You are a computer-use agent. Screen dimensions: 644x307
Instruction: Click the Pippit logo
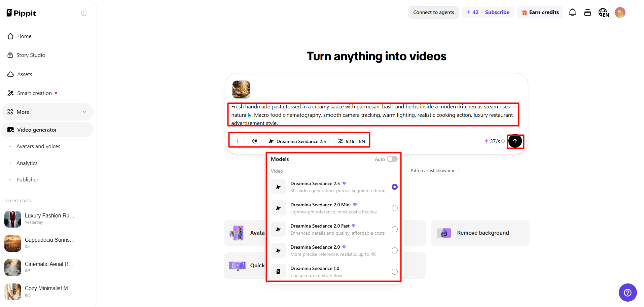[x=21, y=13]
